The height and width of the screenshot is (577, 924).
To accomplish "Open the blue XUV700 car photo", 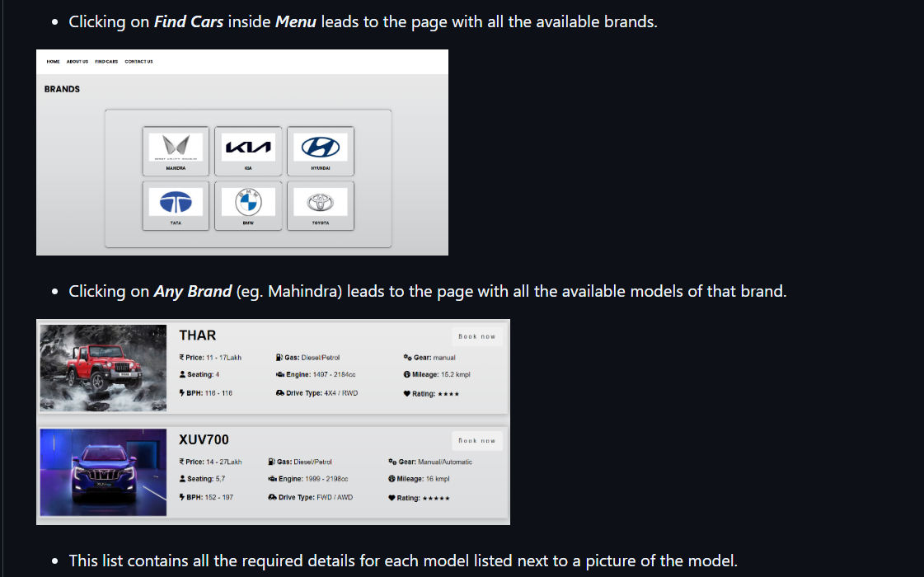I will pyautogui.click(x=103, y=472).
